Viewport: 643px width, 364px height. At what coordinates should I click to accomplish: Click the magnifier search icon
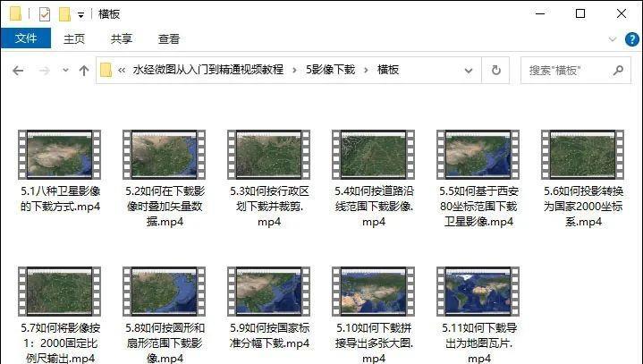click(618, 71)
